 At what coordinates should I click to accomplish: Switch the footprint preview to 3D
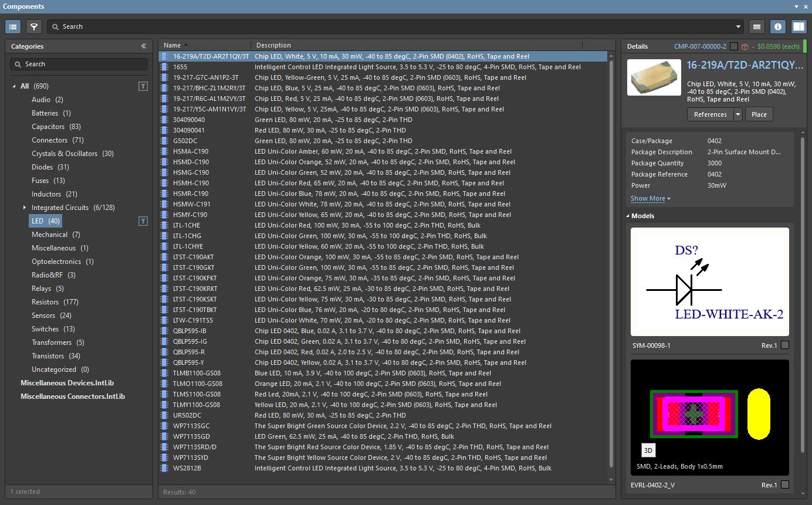click(648, 450)
